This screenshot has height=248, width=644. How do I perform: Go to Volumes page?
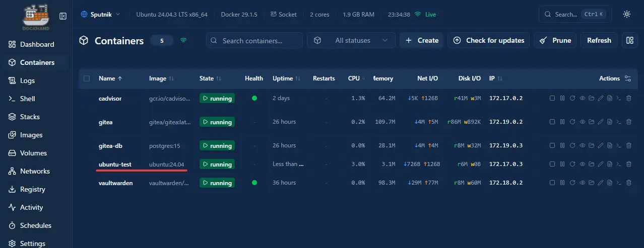[x=36, y=153]
